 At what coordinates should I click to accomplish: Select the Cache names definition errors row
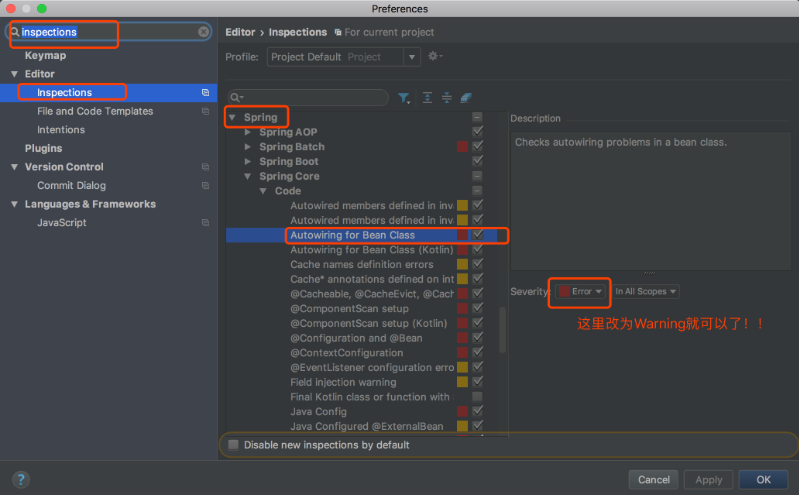coord(362,265)
